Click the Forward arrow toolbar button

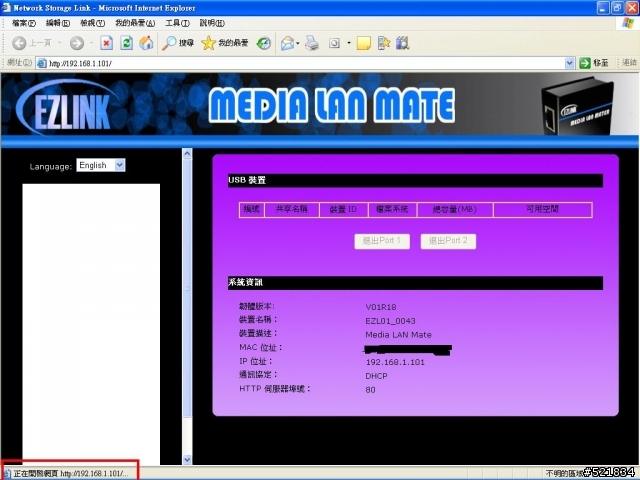click(77, 43)
